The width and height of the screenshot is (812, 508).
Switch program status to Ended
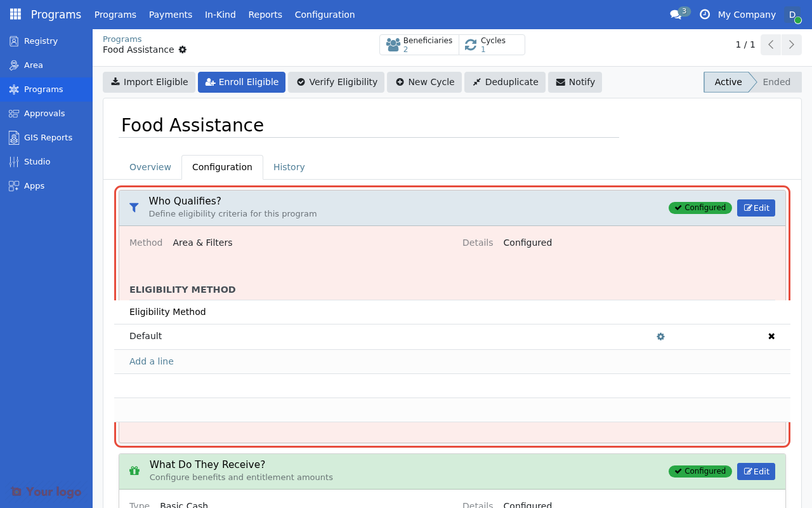pyautogui.click(x=775, y=82)
